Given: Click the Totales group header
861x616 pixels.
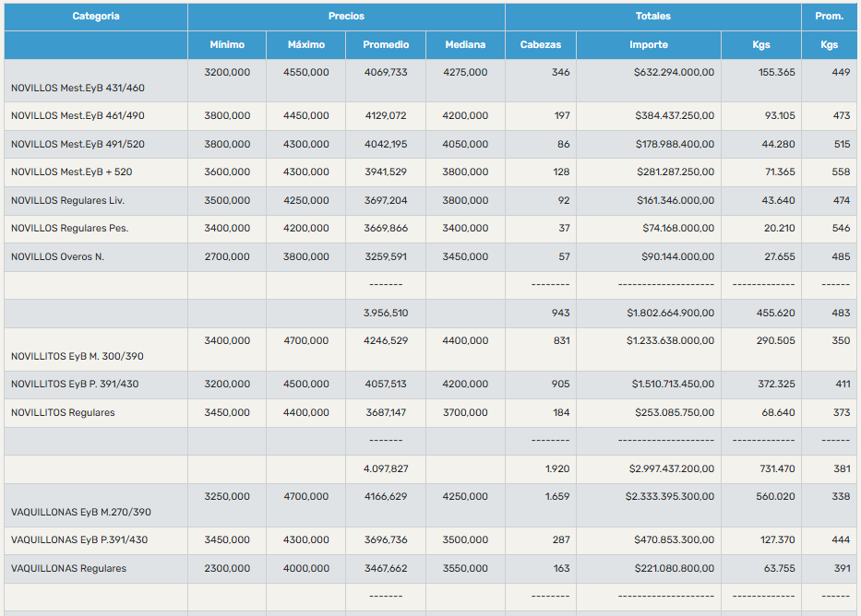Looking at the screenshot, I should [652, 17].
